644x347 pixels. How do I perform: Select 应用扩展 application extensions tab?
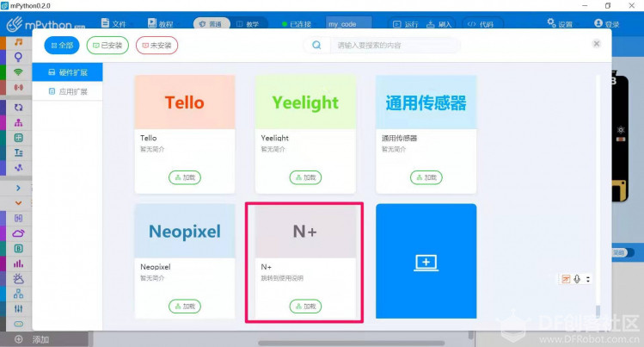pos(67,91)
